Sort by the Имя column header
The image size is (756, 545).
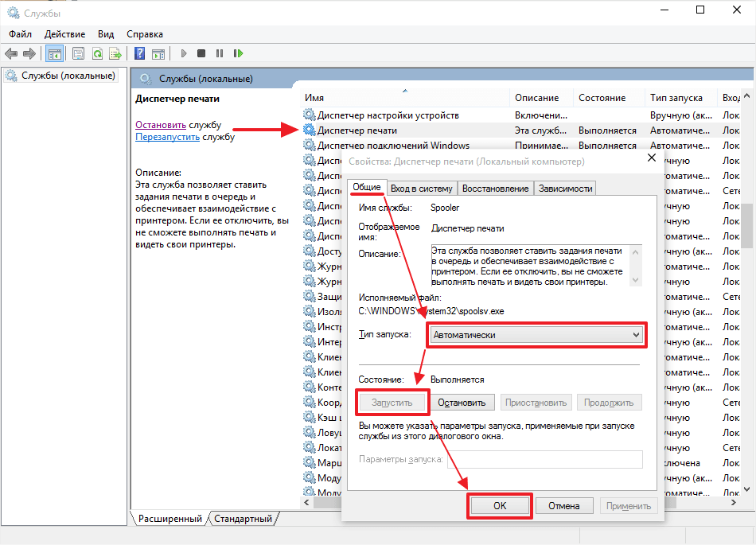point(404,97)
